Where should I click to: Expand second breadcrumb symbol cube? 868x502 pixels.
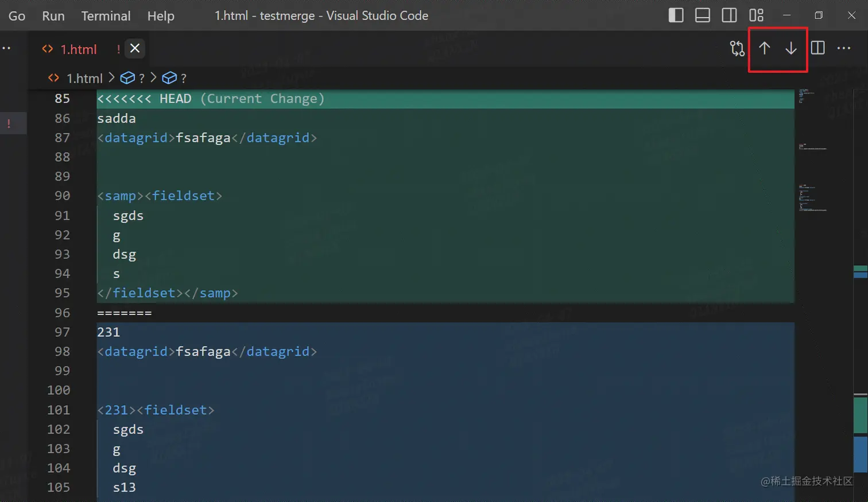(x=169, y=78)
